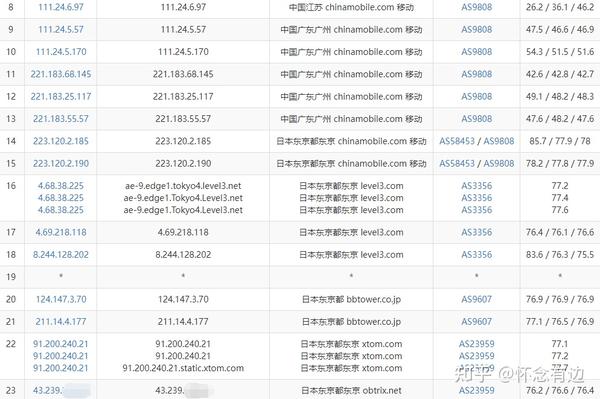The image size is (600, 399).
Task: Click location "日本东京都东京 obtrix.net"
Action: (351, 390)
